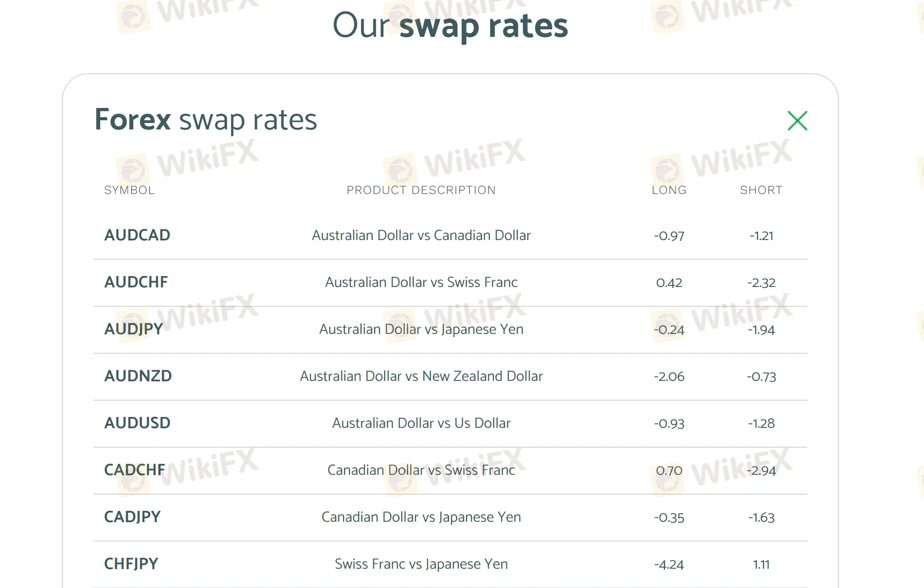Click Australian Dollar vs New Zealand Dollar
The width and height of the screenshot is (924, 588).
pos(421,376)
